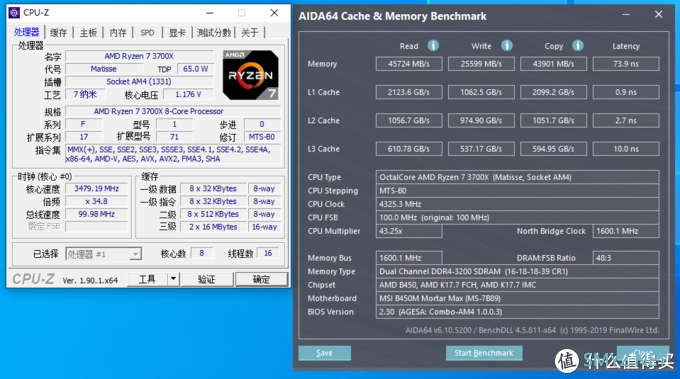Expand the 工具 button dropdown arrow
680x379 pixels.
pos(173,279)
